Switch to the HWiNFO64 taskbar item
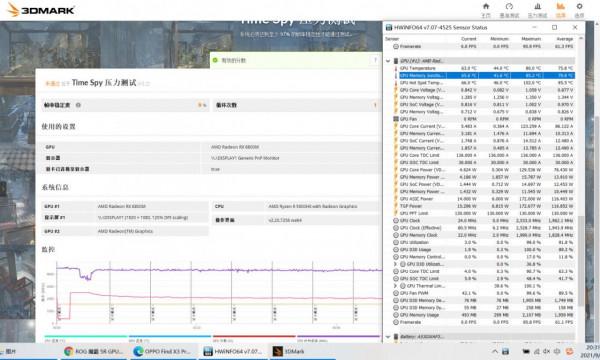This screenshot has height=360, width=600. (233, 351)
